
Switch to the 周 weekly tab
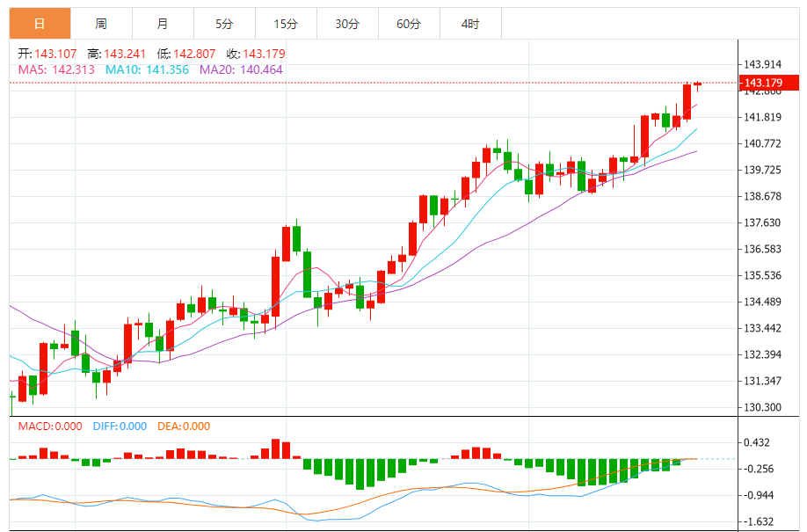pyautogui.click(x=101, y=24)
